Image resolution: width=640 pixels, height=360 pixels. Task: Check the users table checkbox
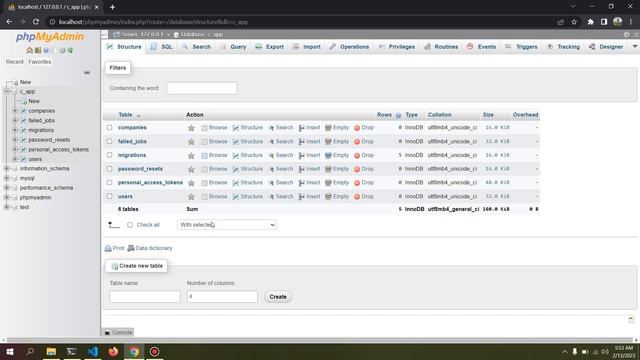pos(109,196)
